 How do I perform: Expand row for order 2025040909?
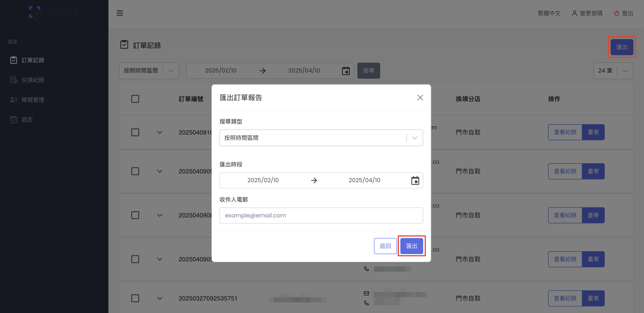160,171
